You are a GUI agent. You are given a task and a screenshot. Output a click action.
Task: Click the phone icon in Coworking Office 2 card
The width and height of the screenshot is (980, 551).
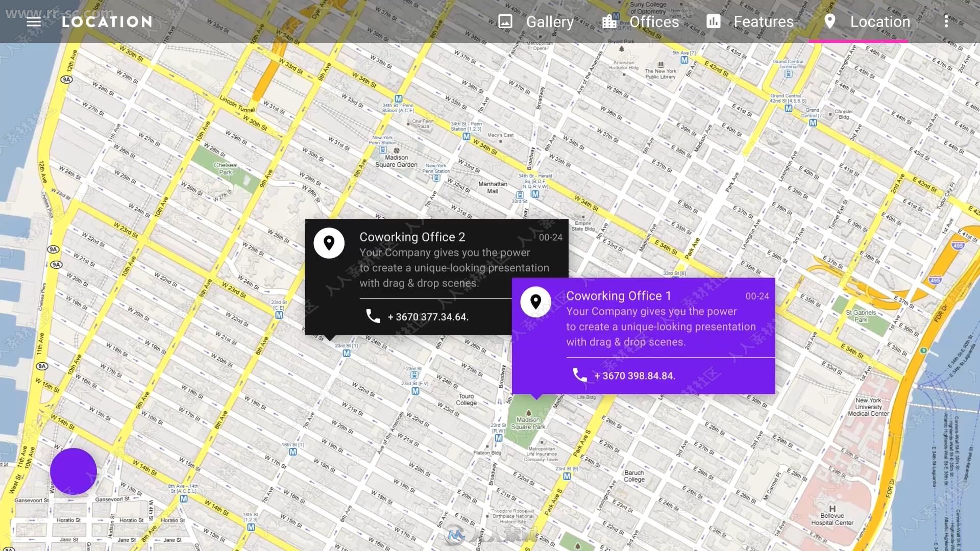(373, 316)
